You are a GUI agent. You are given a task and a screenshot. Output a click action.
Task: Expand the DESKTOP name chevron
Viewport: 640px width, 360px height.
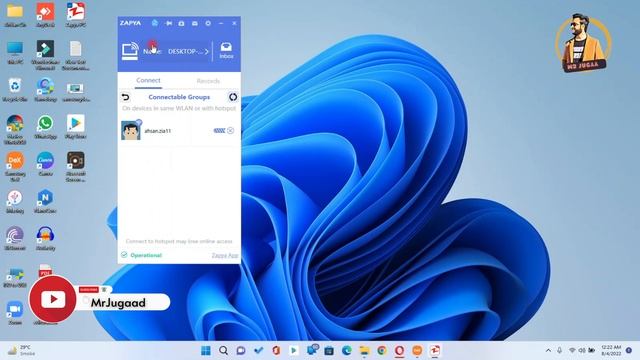(207, 51)
